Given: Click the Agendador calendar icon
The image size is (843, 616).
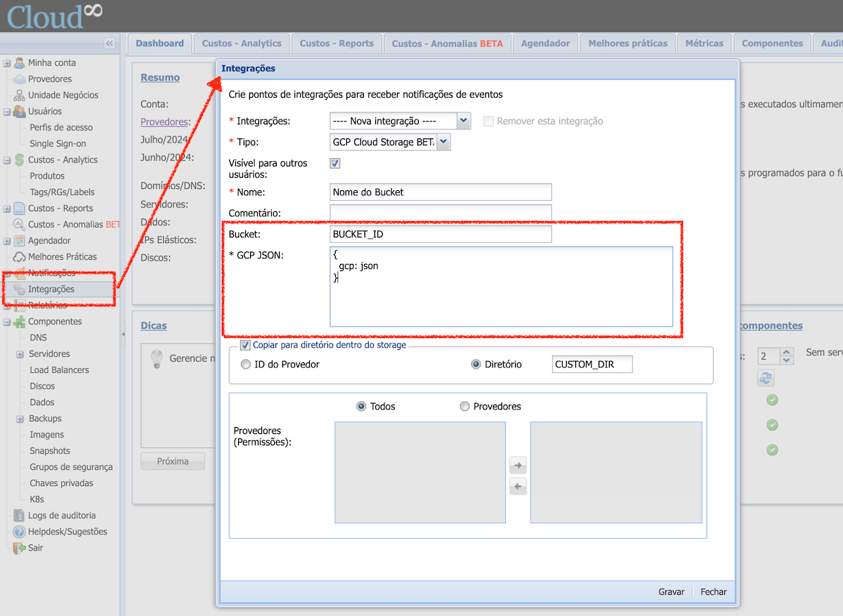Looking at the screenshot, I should click(x=20, y=240).
